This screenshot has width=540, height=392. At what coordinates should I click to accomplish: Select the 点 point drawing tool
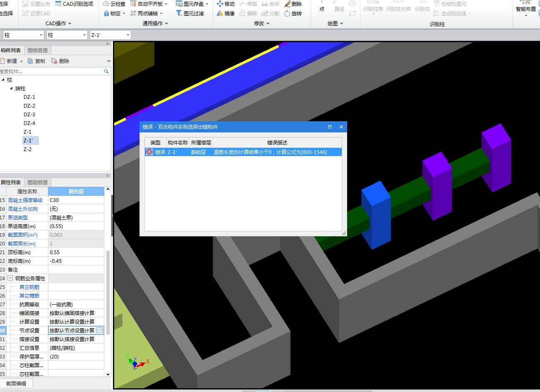[322, 6]
